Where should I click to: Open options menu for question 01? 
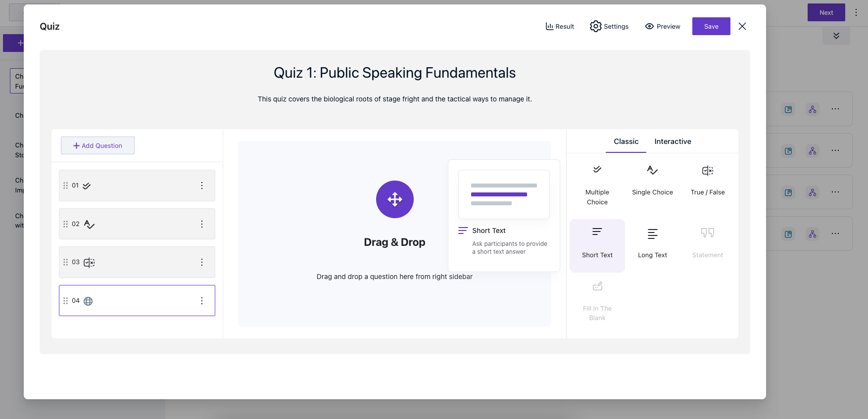tap(202, 186)
